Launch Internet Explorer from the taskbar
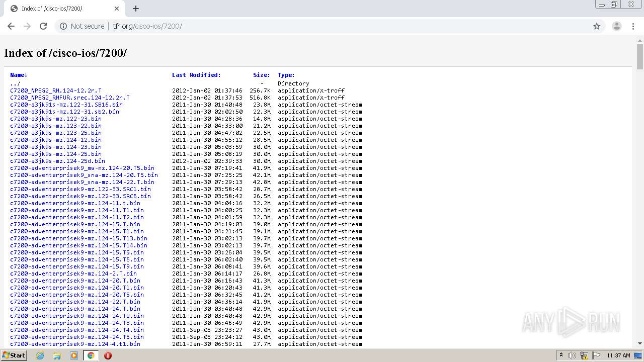 click(40, 355)
